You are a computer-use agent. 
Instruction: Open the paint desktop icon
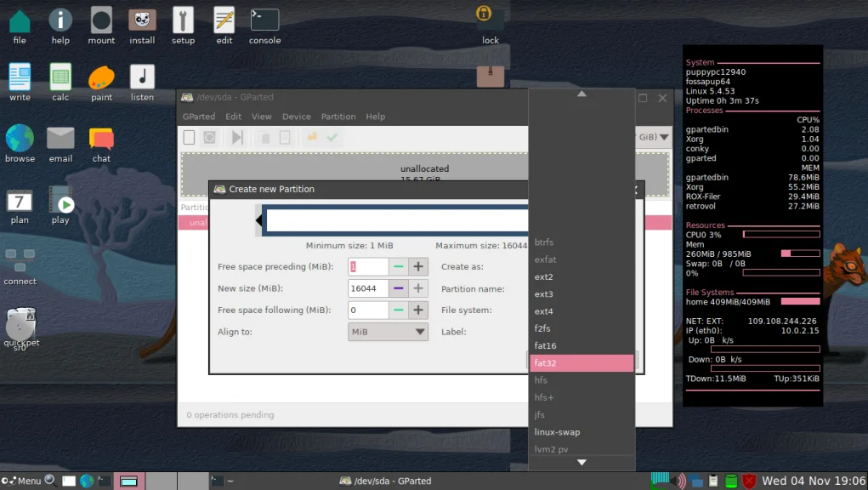[x=101, y=82]
